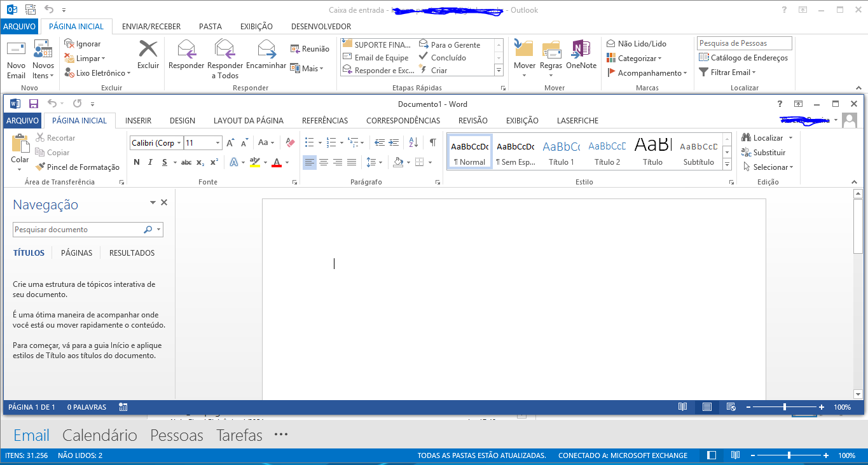This screenshot has height=465, width=868.
Task: Open Calendário in Outlook navigation
Action: (100, 436)
